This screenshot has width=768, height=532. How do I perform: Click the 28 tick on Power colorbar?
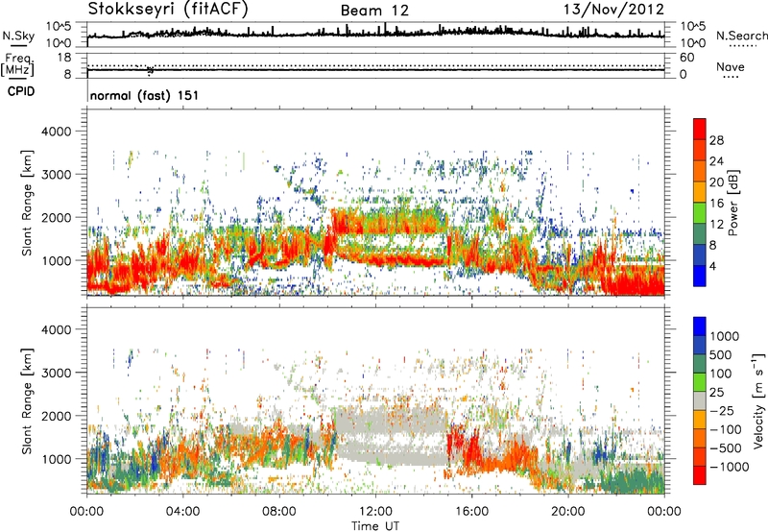pyautogui.click(x=716, y=140)
